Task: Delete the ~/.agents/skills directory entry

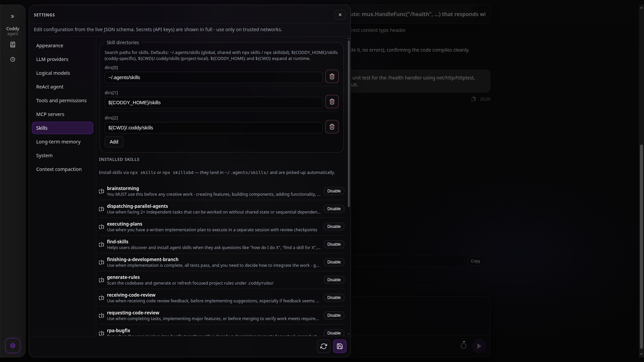Action: 332,77
